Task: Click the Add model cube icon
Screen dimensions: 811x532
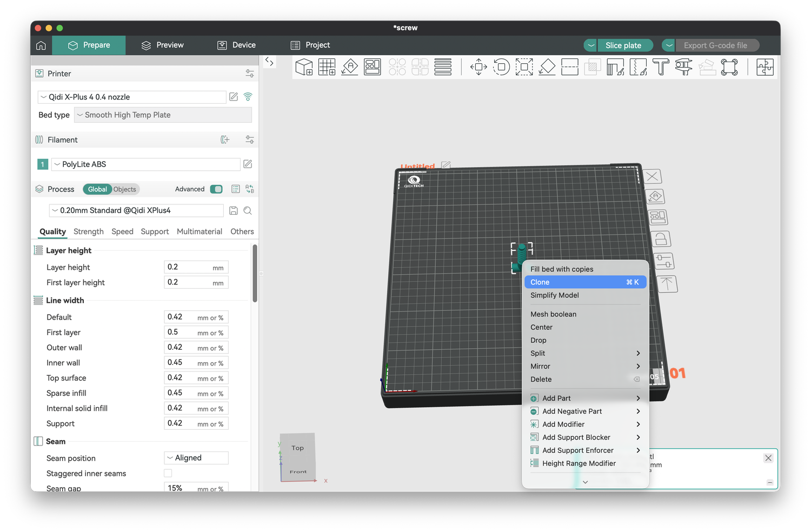Action: [x=304, y=67]
